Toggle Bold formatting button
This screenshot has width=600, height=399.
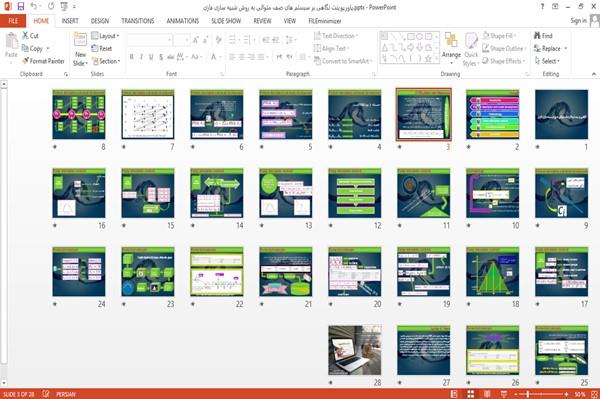click(x=132, y=57)
